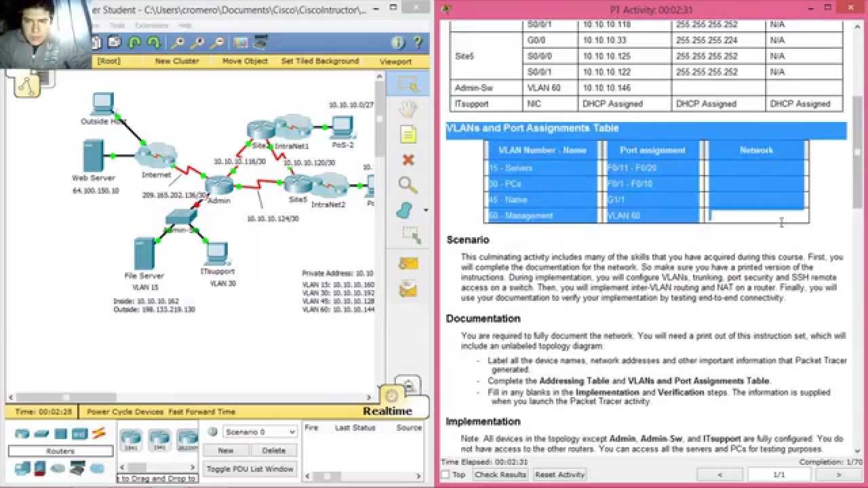Pick the 2620XM router model
868x488 pixels.
pos(187,441)
